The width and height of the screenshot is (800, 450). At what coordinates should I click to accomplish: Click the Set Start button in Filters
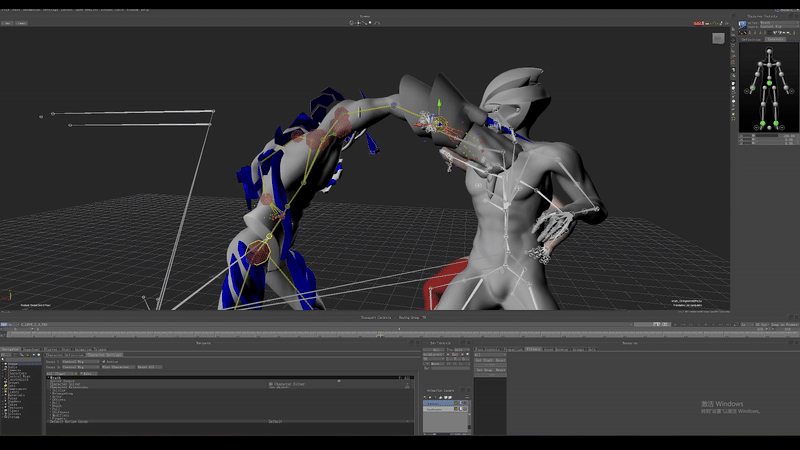coord(484,360)
